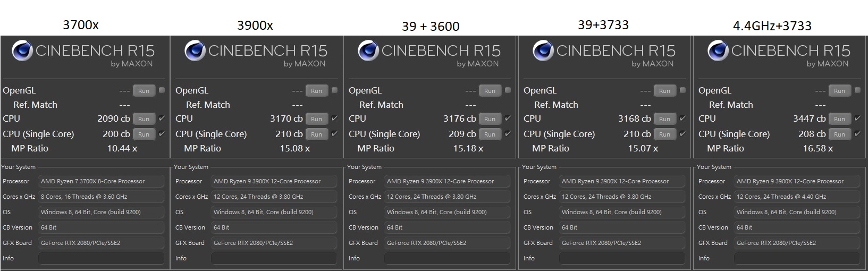Select '8 Cores, 16 Threads @ 3.60 GHz' text
Screen dimensions: 868x271
[84, 197]
